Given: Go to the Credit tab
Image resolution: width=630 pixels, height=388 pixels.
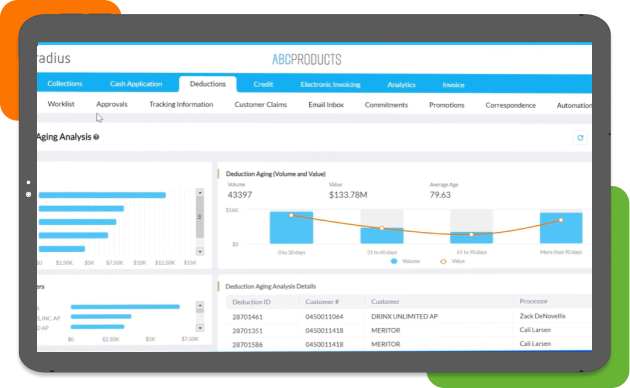Looking at the screenshot, I should click(263, 84).
